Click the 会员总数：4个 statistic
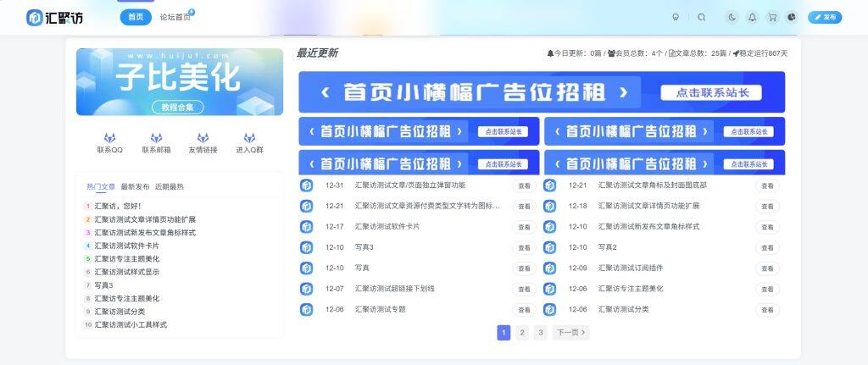Image resolution: width=868 pixels, height=365 pixels. coord(635,53)
